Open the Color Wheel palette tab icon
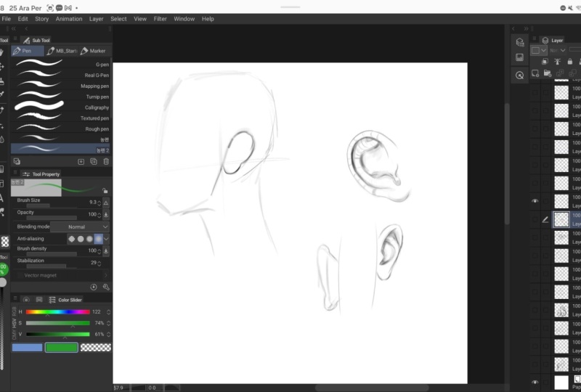 26,299
